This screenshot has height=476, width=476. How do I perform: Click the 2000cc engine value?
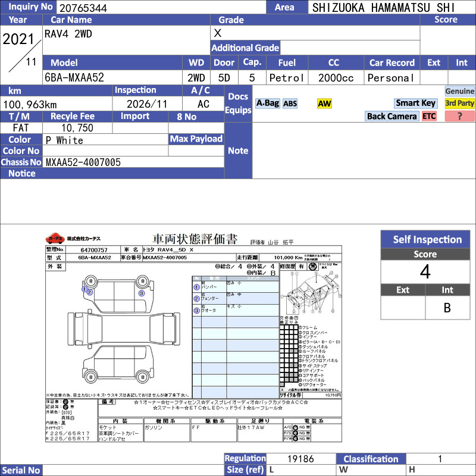pyautogui.click(x=336, y=78)
